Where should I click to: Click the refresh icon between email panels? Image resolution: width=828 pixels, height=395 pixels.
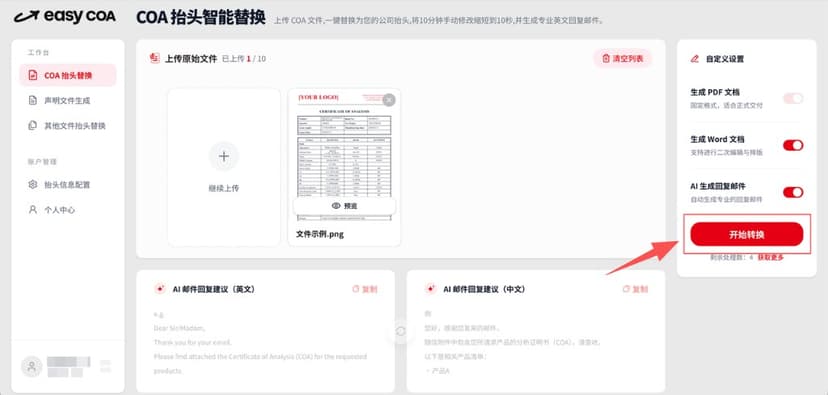pyautogui.click(x=401, y=331)
